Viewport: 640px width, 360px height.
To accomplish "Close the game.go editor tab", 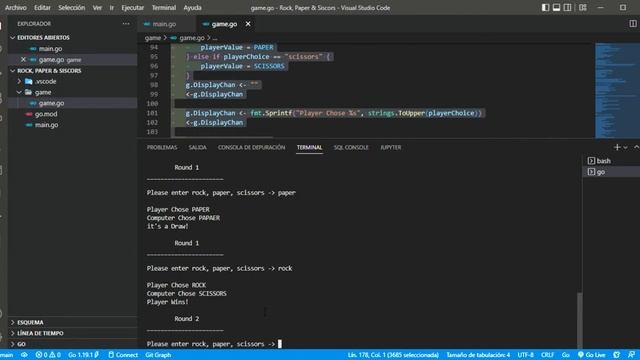I will tap(248, 24).
